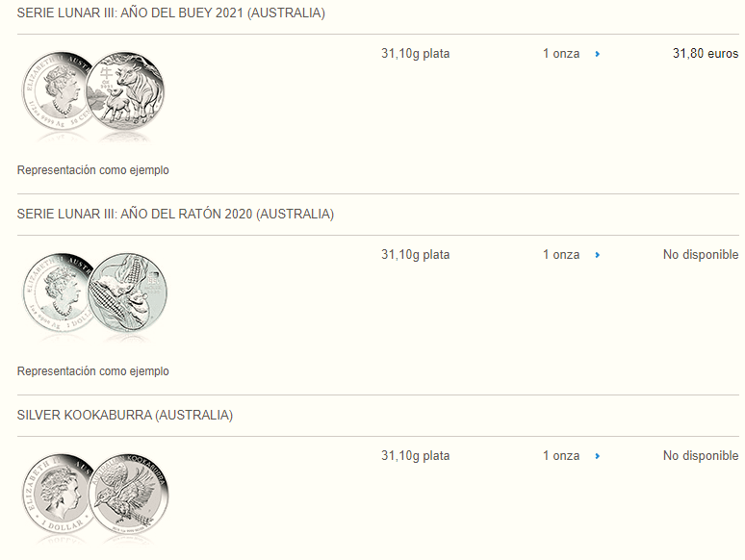
Task: Select "1 onza" in the Año del Buey row
Action: (561, 54)
